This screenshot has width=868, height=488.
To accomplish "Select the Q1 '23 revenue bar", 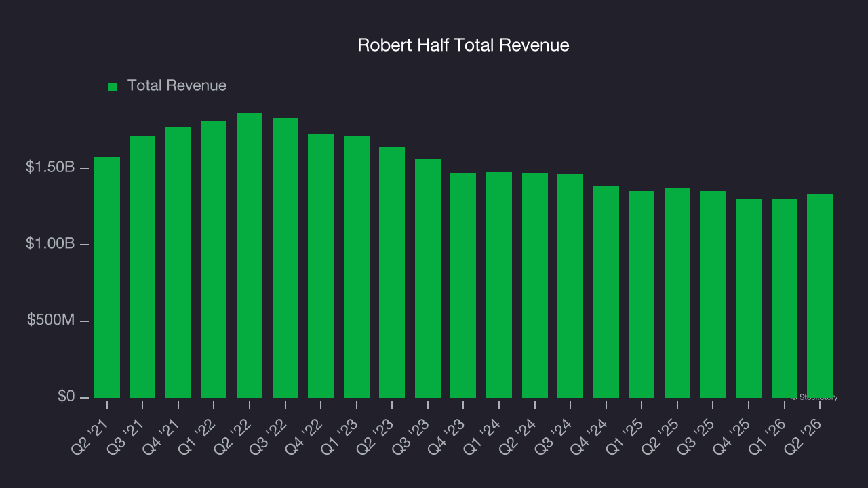I will pyautogui.click(x=357, y=267).
